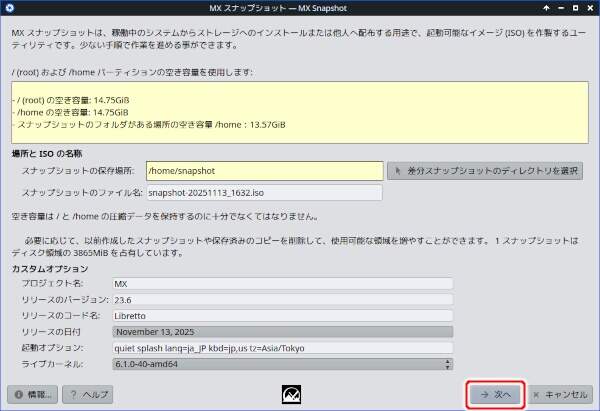This screenshot has height=411, width=600.
Task: Click the boot options field with quiet splash
Action: [282, 348]
